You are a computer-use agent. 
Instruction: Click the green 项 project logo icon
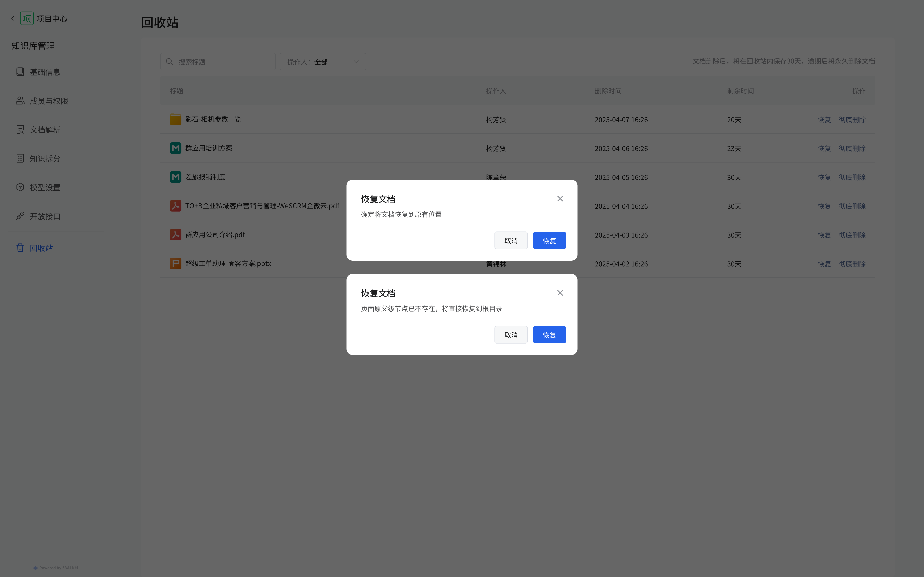tap(27, 18)
